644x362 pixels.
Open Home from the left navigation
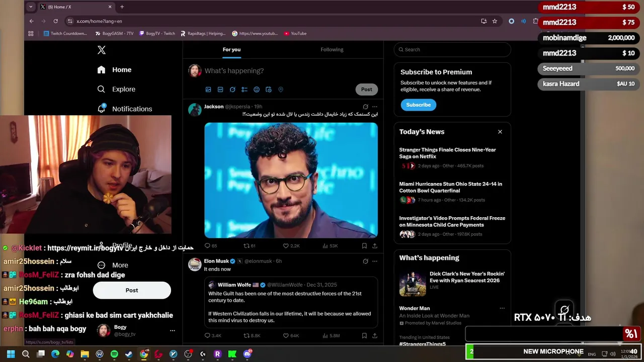coord(115,70)
